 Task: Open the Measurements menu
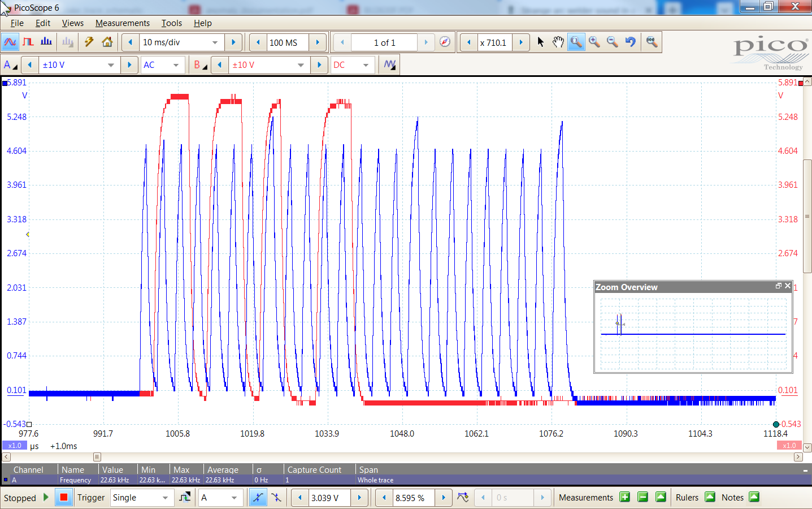pyautogui.click(x=122, y=23)
